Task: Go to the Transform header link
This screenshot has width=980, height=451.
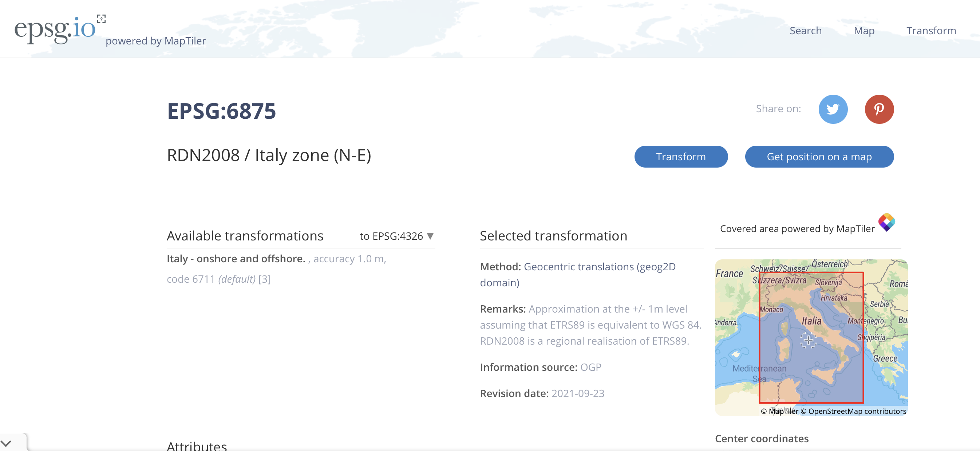Action: pos(931,31)
